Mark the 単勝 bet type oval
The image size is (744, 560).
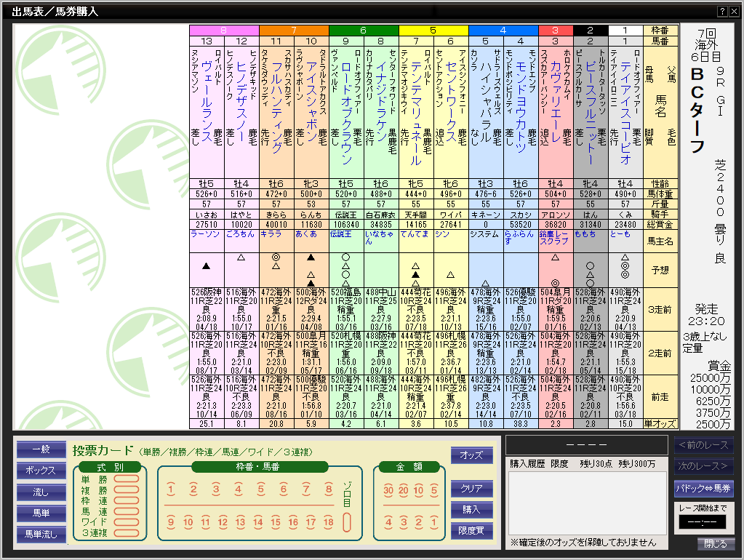tap(125, 479)
